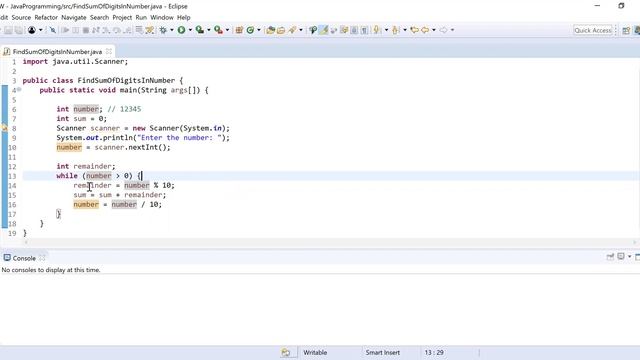Open the Window menu
This screenshot has width=640, height=360.
pos(162,18)
